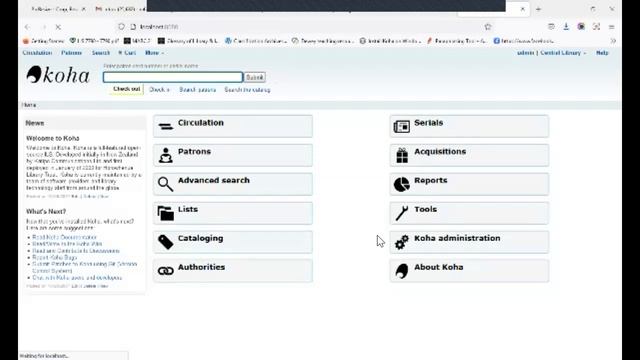Click the Submit button

[255, 77]
